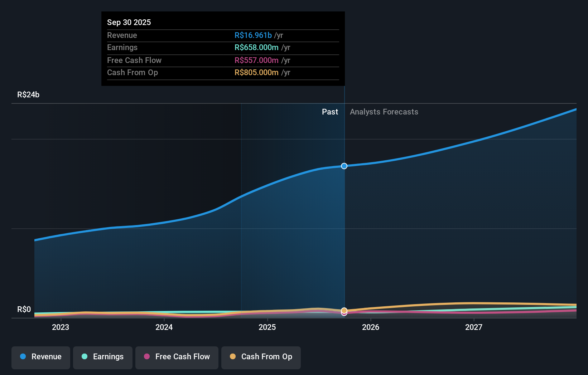Click the teal Earnings legend dot
588x375 pixels.
pyautogui.click(x=84, y=357)
